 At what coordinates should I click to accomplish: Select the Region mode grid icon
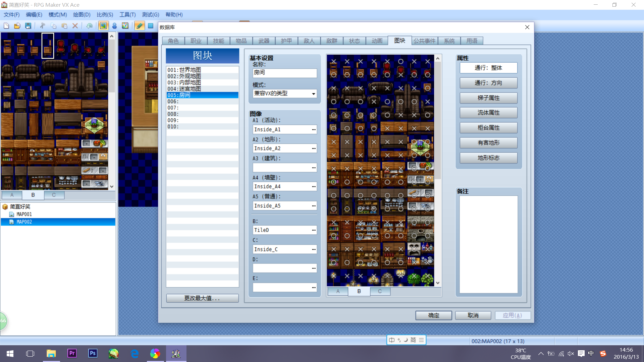tap(125, 26)
